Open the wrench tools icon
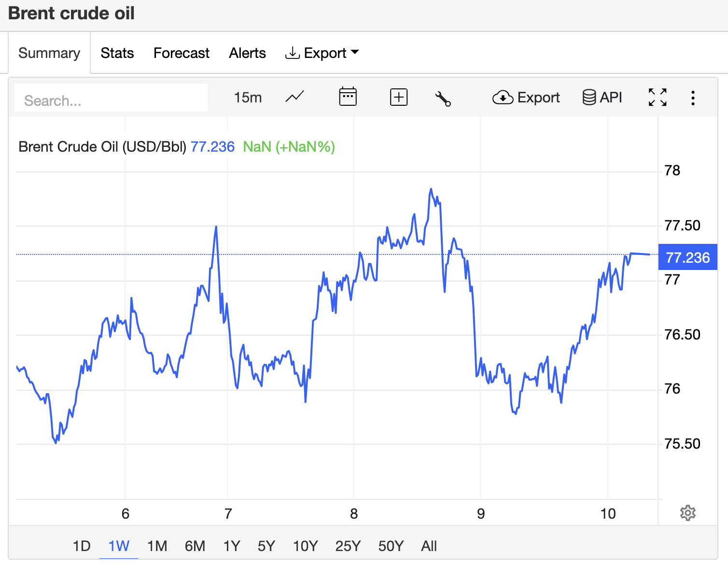This screenshot has width=728, height=566. (x=443, y=99)
